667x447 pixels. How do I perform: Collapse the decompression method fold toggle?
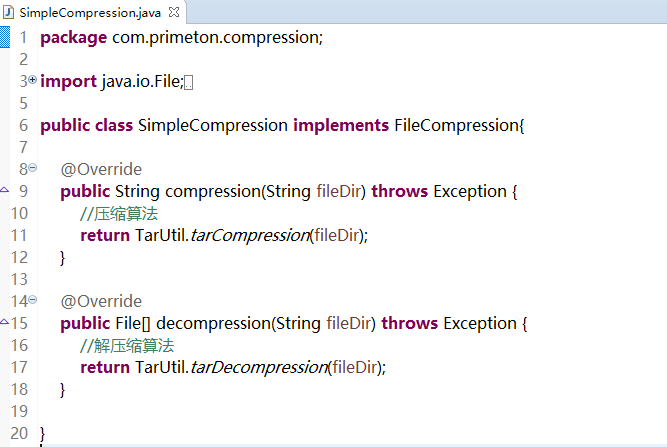[33, 299]
